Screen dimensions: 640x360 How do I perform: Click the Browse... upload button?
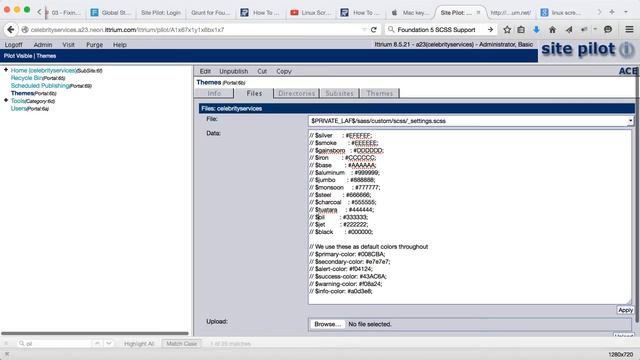pos(327,324)
